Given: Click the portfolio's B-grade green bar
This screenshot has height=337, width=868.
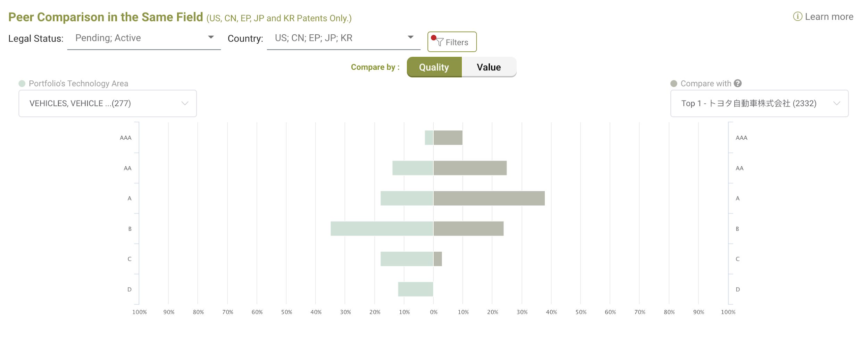Looking at the screenshot, I should pos(382,228).
